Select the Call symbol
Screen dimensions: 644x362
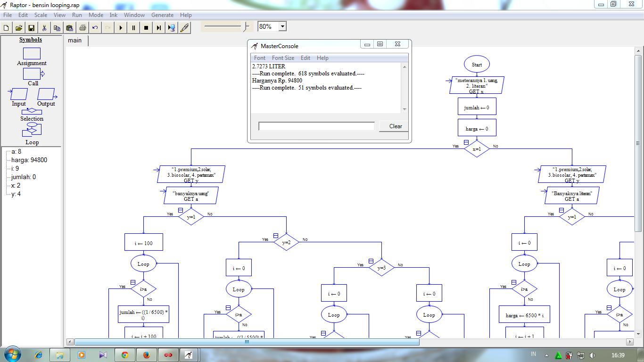click(x=33, y=74)
